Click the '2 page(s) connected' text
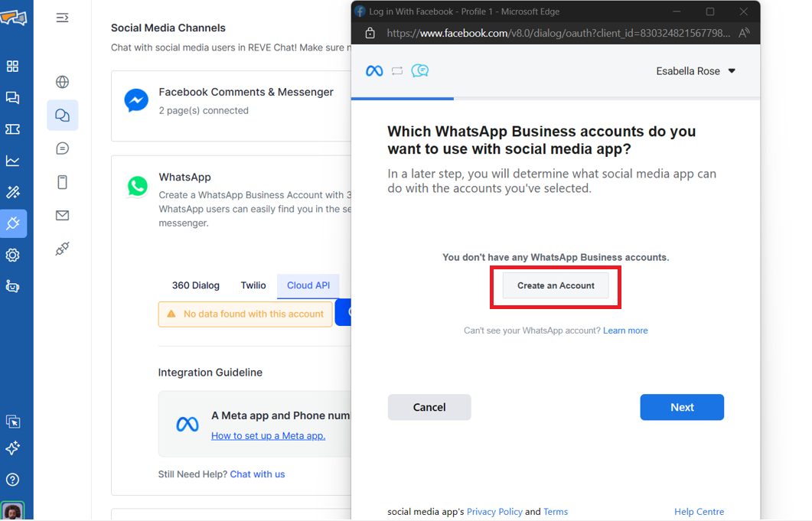The height and width of the screenshot is (521, 812). click(204, 110)
